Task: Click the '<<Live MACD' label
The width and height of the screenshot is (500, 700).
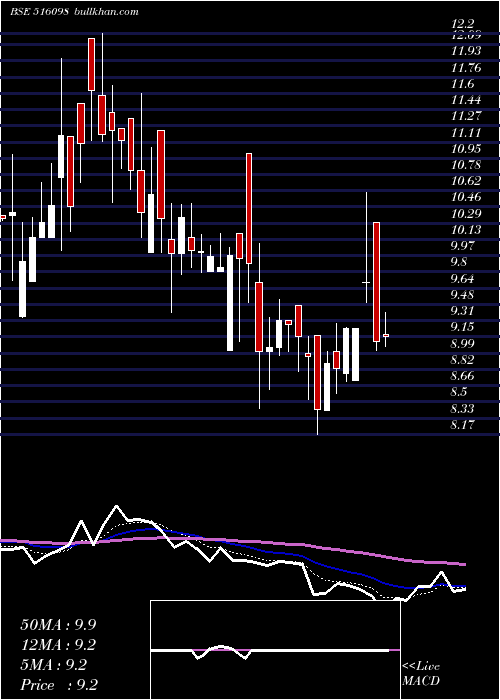Action: tap(421, 673)
